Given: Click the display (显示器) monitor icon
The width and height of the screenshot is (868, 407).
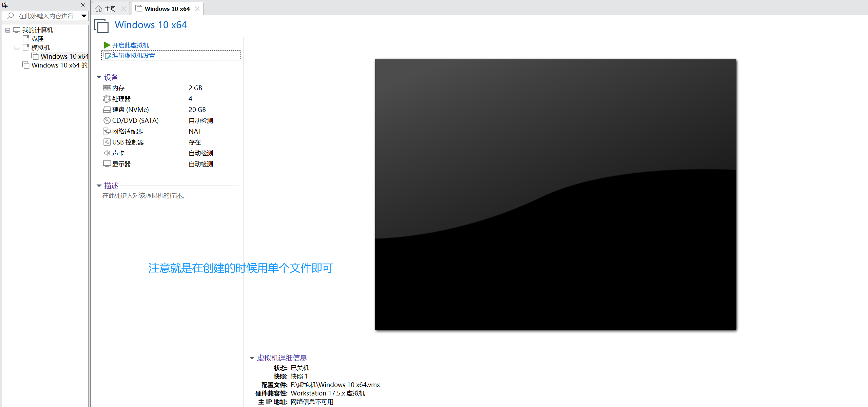Looking at the screenshot, I should 107,164.
